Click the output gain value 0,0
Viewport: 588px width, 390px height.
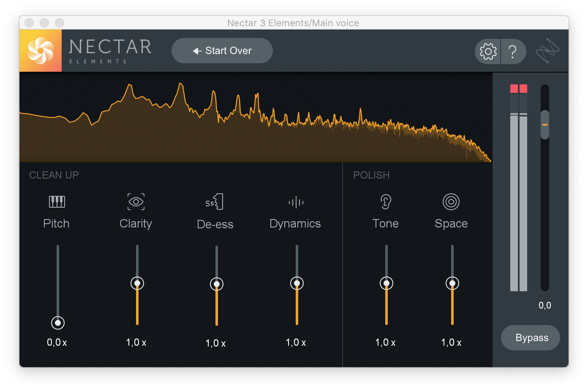click(x=545, y=305)
